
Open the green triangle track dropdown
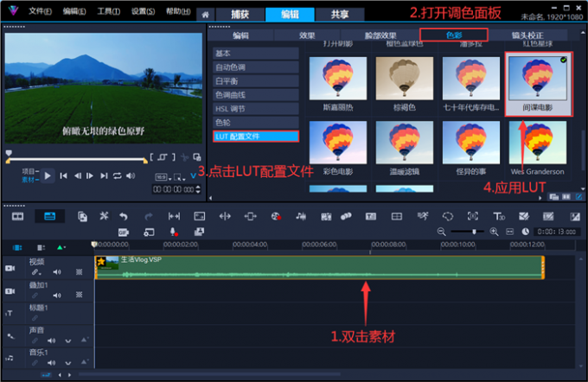pos(61,247)
